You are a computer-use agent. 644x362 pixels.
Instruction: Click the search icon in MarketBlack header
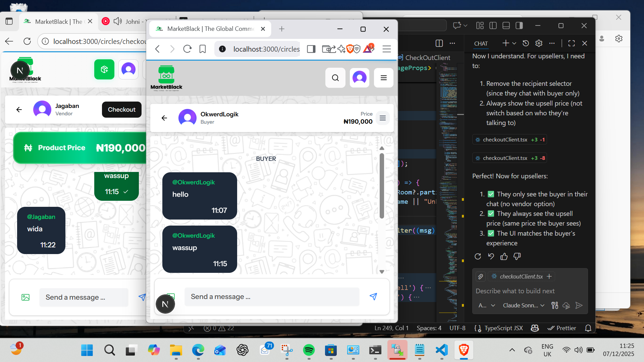point(335,78)
